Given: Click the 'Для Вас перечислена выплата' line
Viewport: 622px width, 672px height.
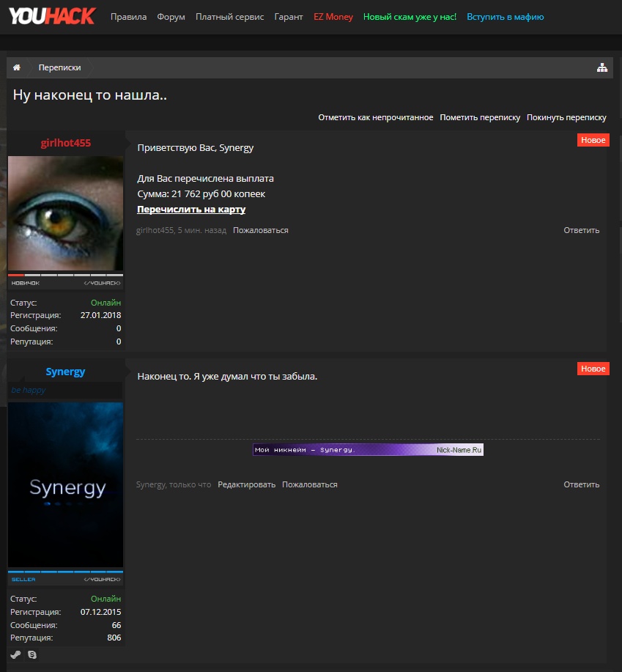Looking at the screenshot, I should point(206,178).
